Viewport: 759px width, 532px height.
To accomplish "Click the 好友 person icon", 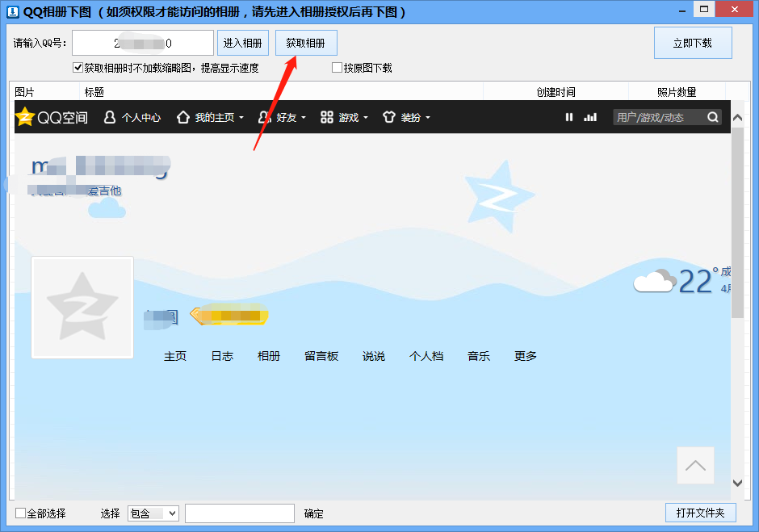I will tap(262, 117).
